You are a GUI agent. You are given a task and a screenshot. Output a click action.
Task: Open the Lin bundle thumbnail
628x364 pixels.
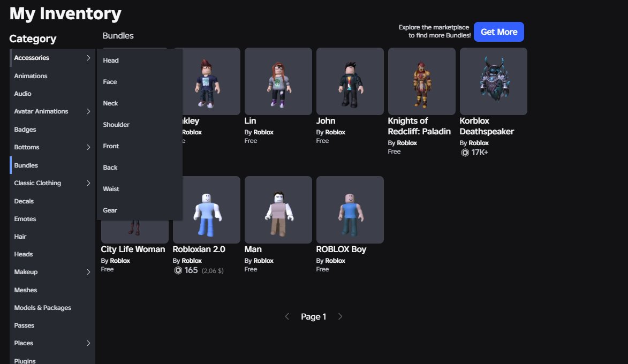[278, 81]
